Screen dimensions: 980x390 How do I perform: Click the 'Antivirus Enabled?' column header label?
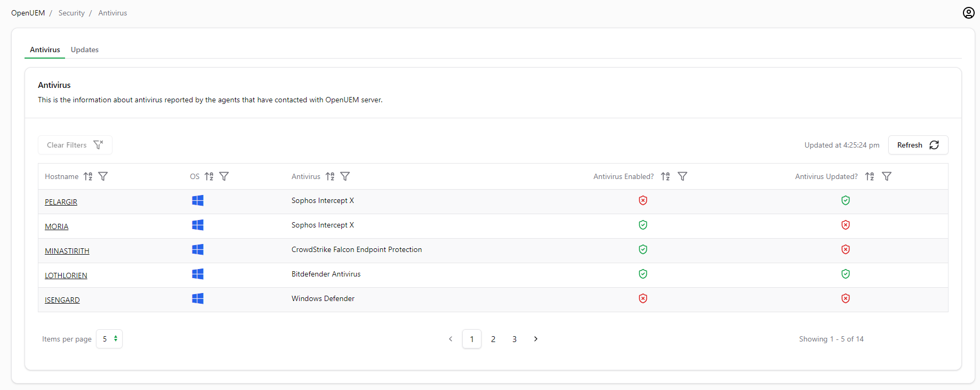(x=623, y=176)
